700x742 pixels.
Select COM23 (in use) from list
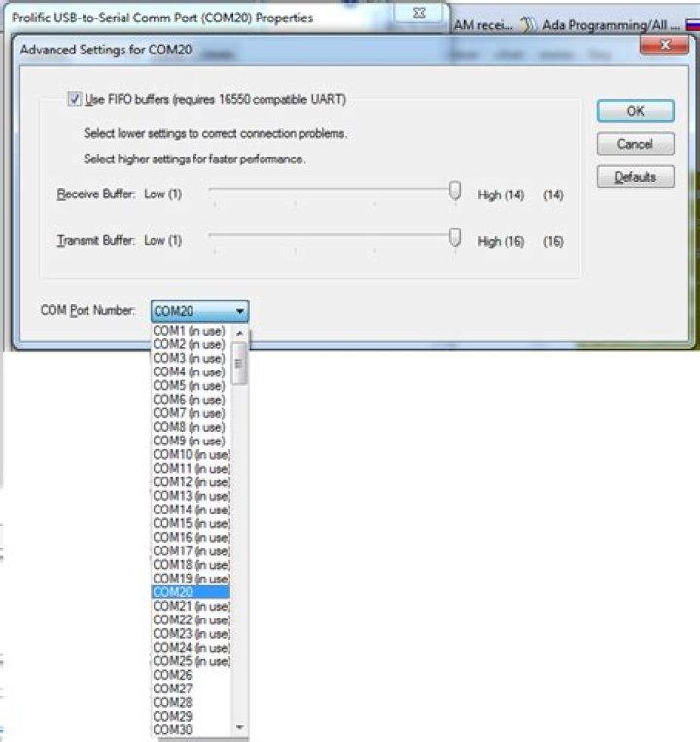(x=192, y=633)
